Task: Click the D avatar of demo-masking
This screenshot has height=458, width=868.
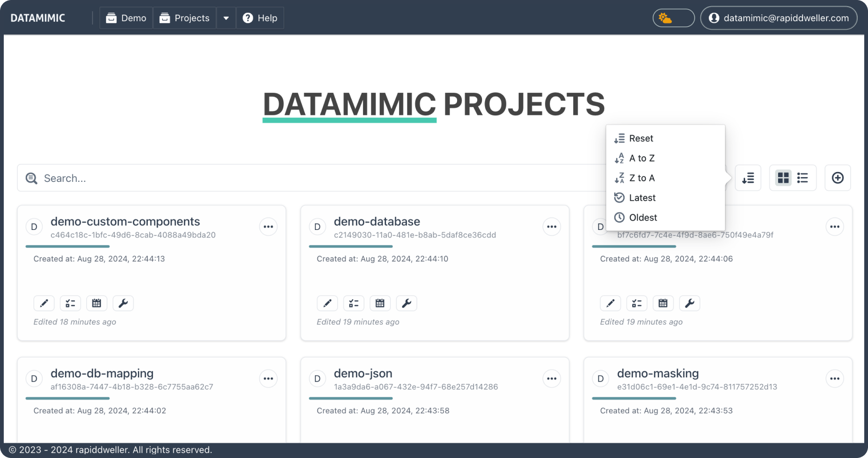Action: click(x=601, y=378)
